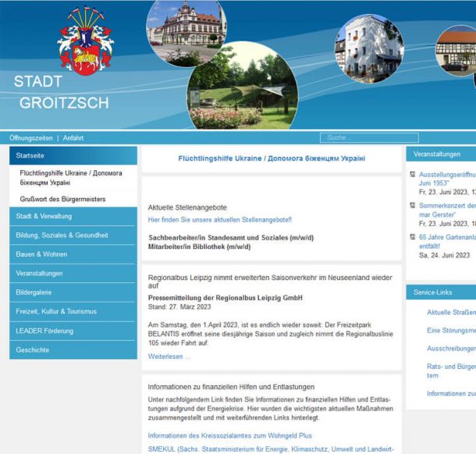
Task: Open Informationen des Kreissozialamtes zum Wohngeld Plus
Action: (229, 435)
